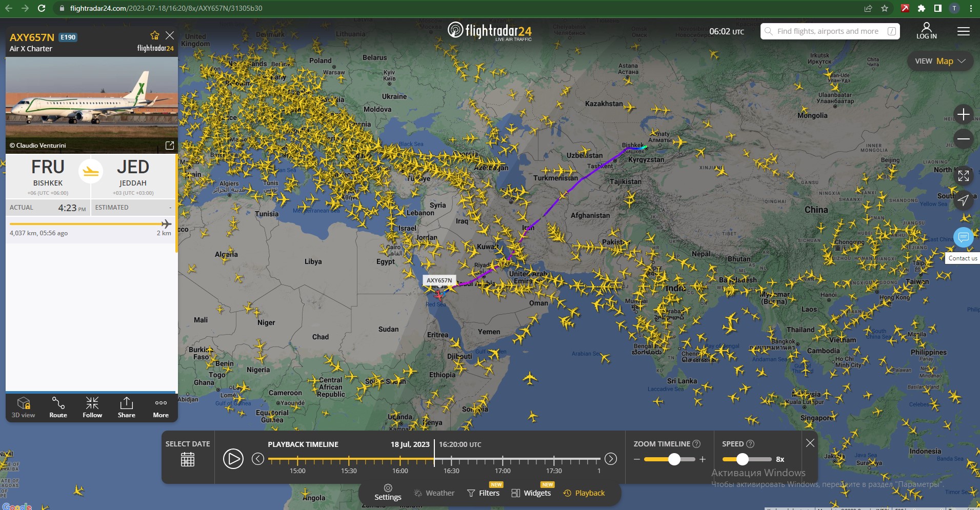Step playback timeline forward
Screen dimensions: 980x510
[x=611, y=459]
